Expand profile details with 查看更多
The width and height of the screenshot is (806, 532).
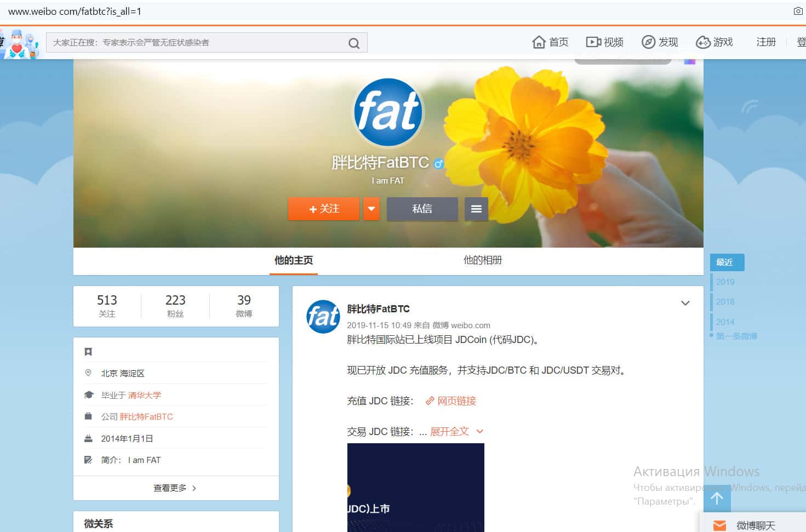coord(175,488)
